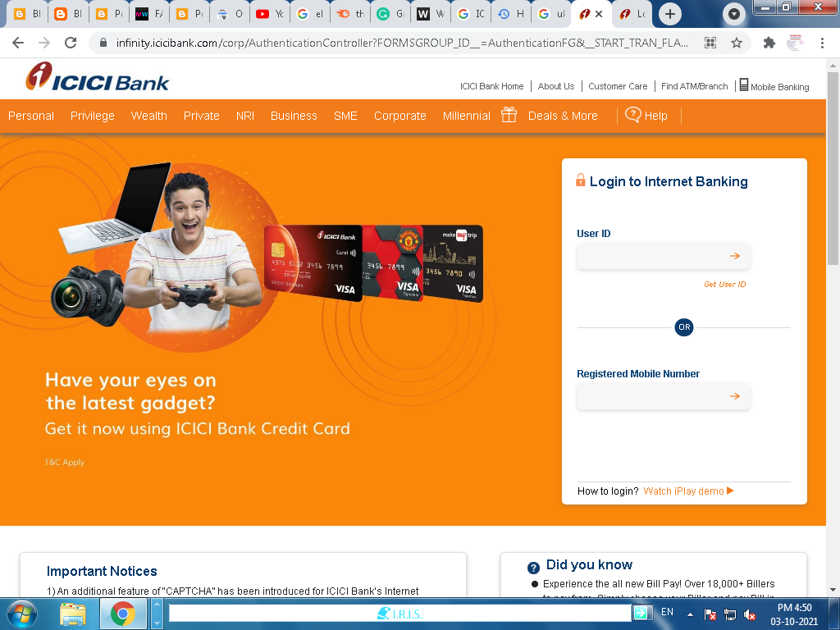Submit mobile number with arrow button
Screen dimensions: 840x630
(x=734, y=396)
